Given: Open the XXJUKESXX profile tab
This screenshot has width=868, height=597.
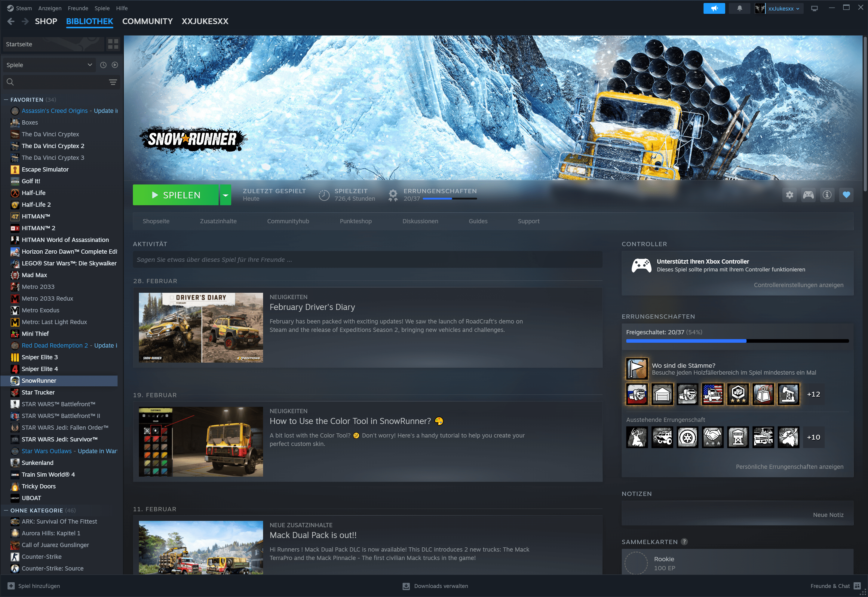Looking at the screenshot, I should (205, 21).
